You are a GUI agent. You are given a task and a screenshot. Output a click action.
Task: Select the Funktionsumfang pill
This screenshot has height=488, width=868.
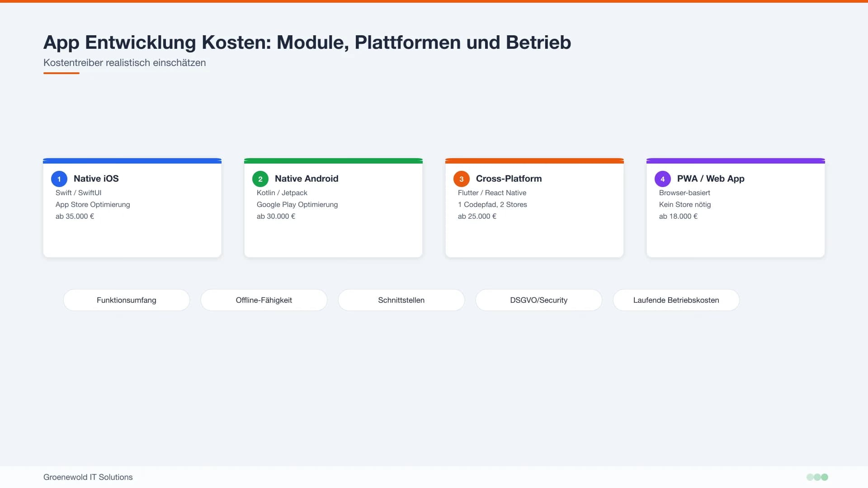[x=127, y=300]
